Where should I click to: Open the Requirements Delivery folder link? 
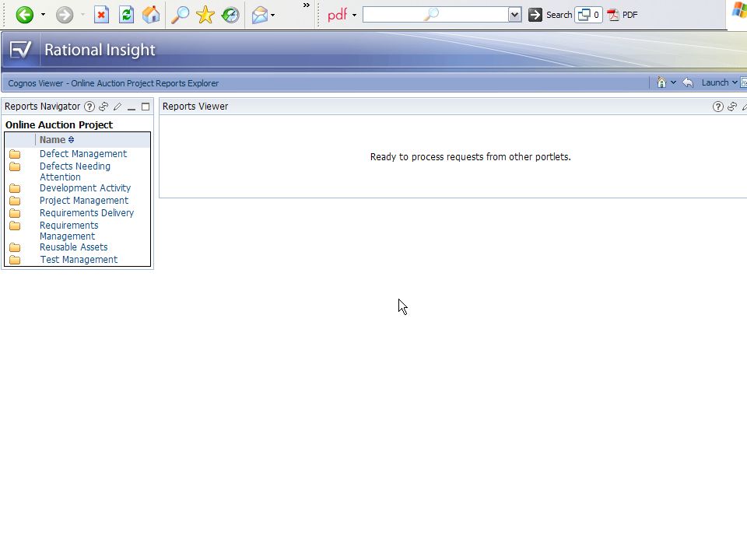[x=86, y=213]
